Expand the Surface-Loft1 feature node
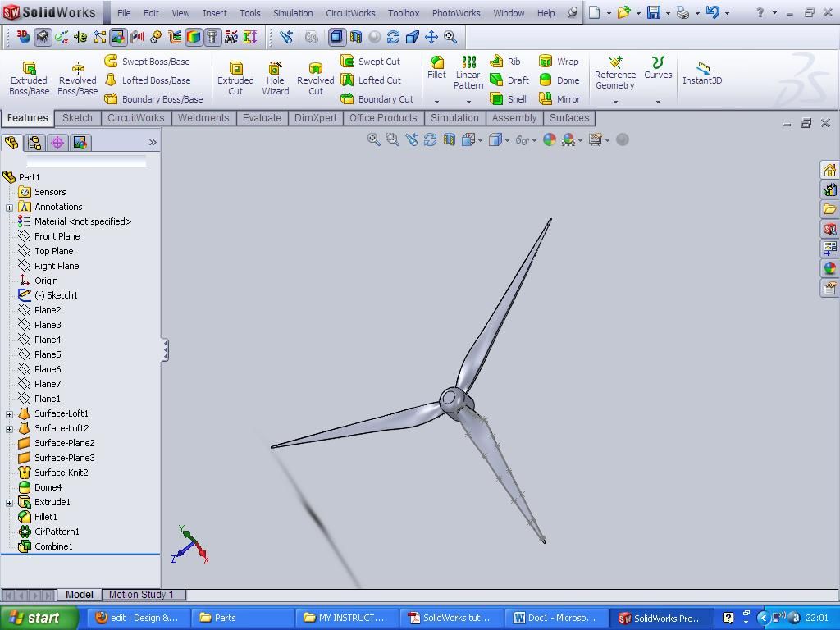The image size is (840, 630). pyautogui.click(x=9, y=414)
